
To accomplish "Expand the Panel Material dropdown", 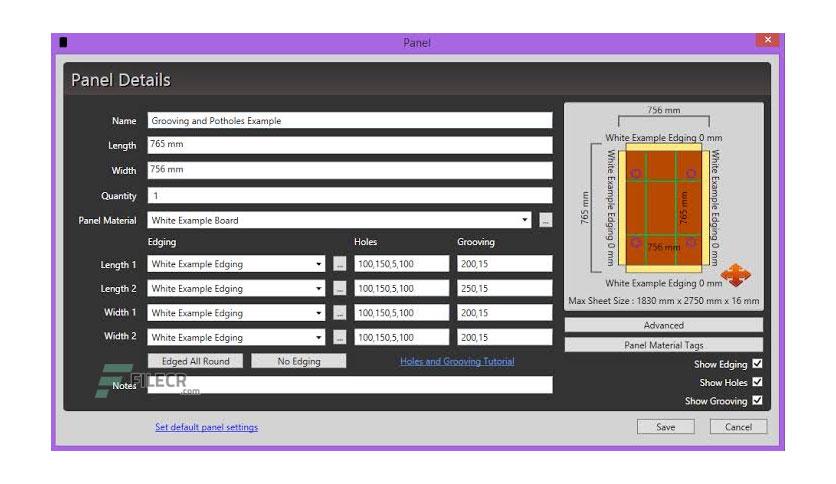I will point(525,220).
